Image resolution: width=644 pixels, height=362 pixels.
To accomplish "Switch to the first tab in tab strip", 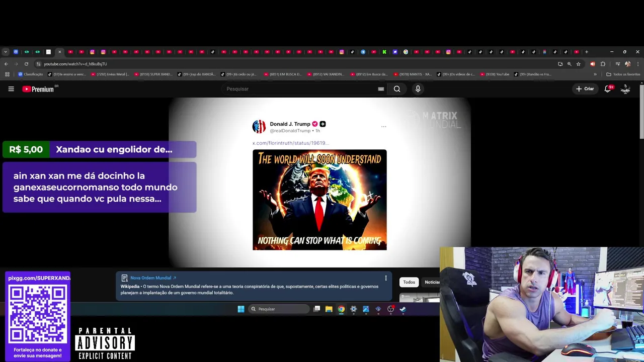I will [16, 52].
